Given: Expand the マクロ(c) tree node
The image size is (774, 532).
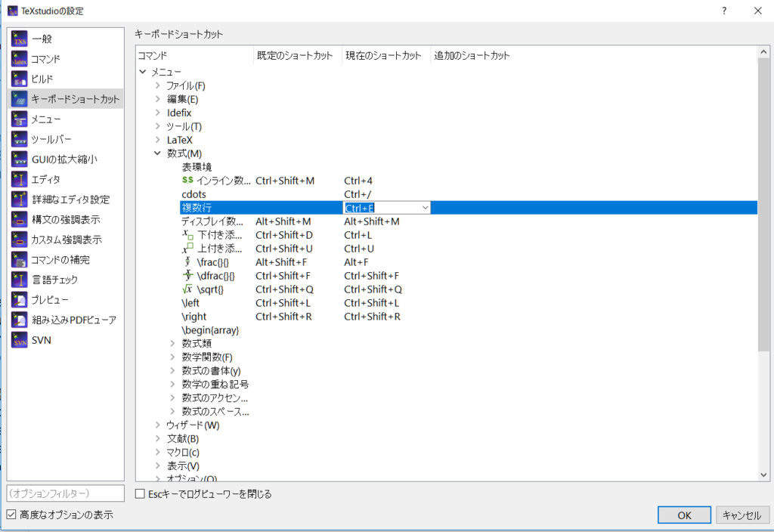Looking at the screenshot, I should [157, 452].
